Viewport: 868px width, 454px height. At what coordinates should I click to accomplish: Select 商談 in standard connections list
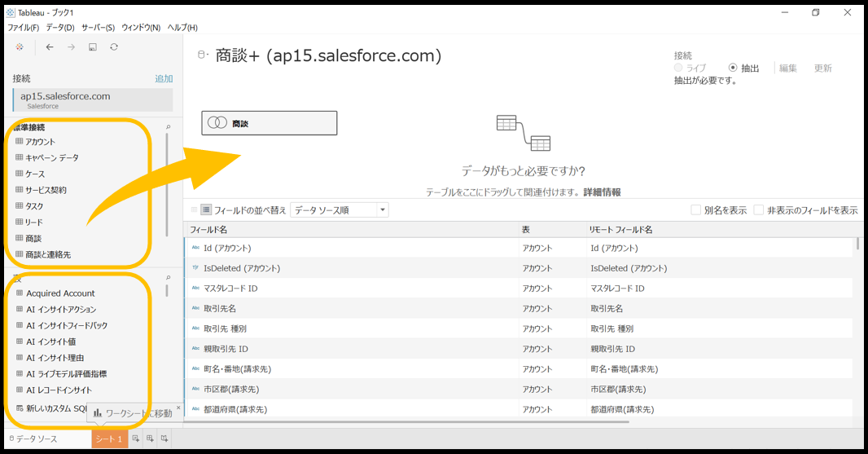(33, 238)
